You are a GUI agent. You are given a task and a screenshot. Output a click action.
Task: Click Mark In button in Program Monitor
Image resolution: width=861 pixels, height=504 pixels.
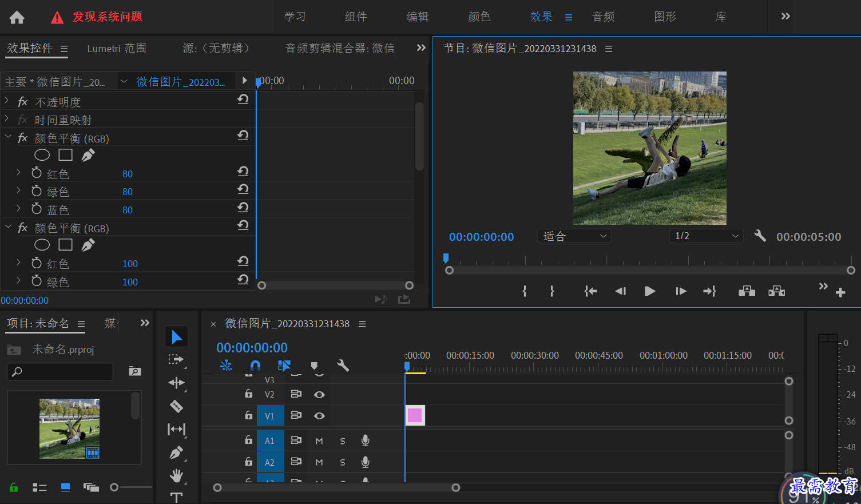525,291
